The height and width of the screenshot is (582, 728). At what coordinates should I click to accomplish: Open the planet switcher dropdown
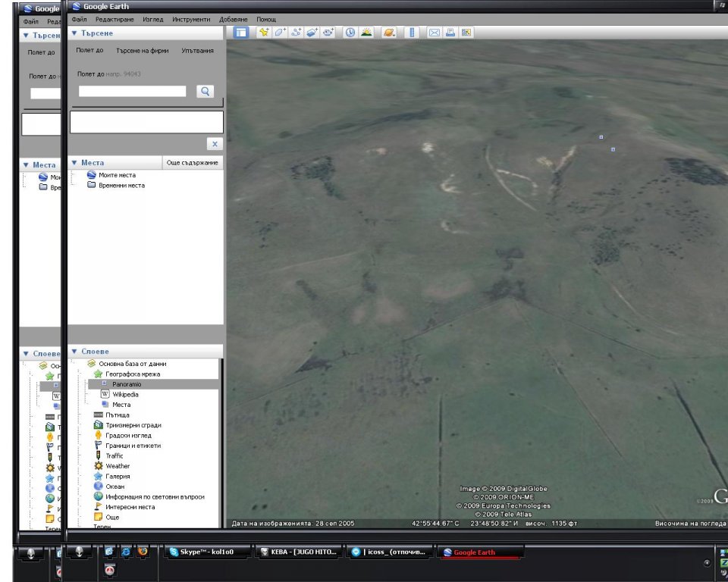tap(388, 33)
